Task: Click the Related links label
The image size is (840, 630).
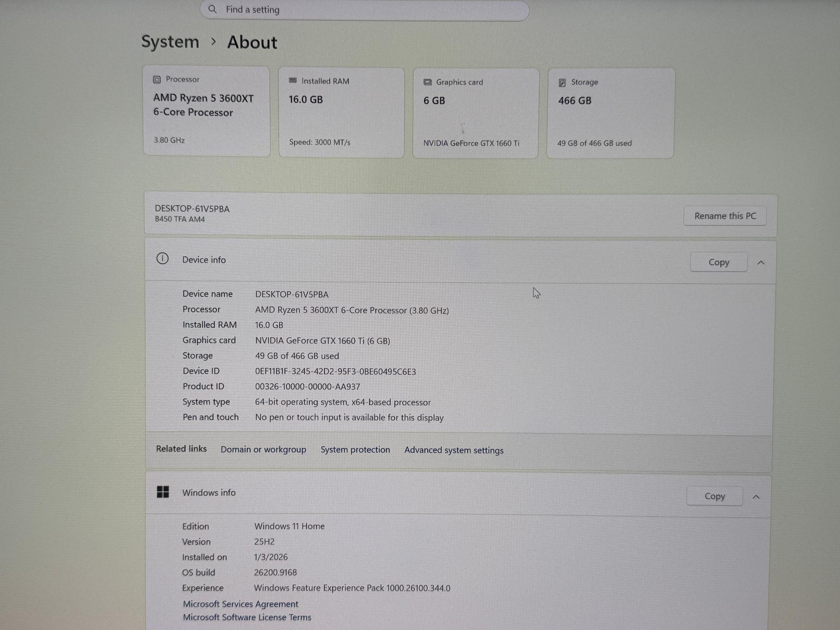Action: coord(181,449)
